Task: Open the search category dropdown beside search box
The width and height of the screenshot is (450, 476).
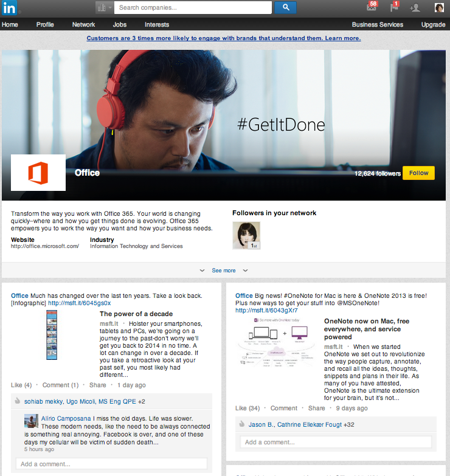Action: click(x=105, y=7)
